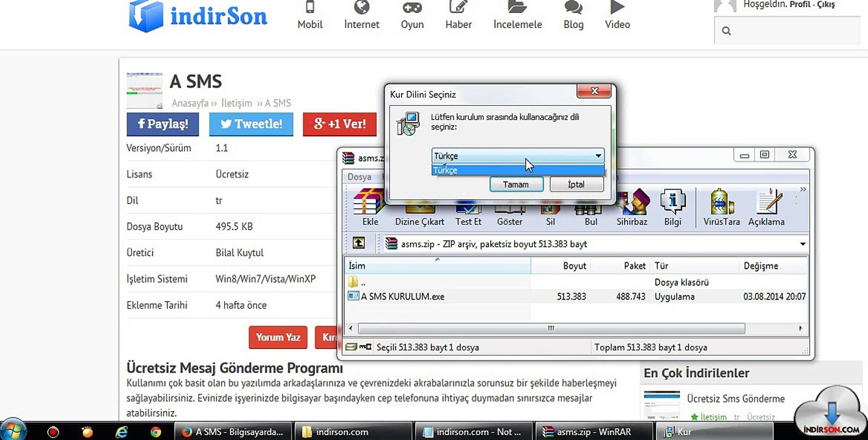868x440 pixels.
Task: Click the producer name Bilal Kuytul
Action: pos(240,253)
